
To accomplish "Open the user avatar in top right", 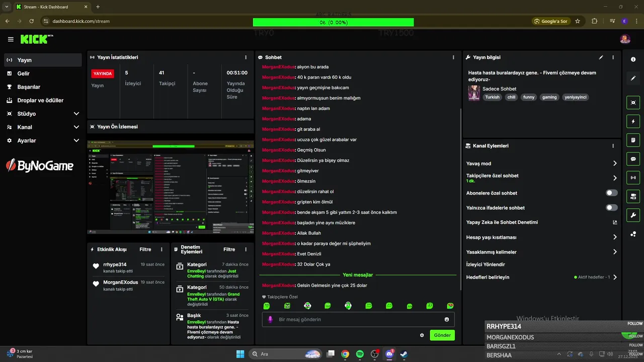I will tap(625, 39).
